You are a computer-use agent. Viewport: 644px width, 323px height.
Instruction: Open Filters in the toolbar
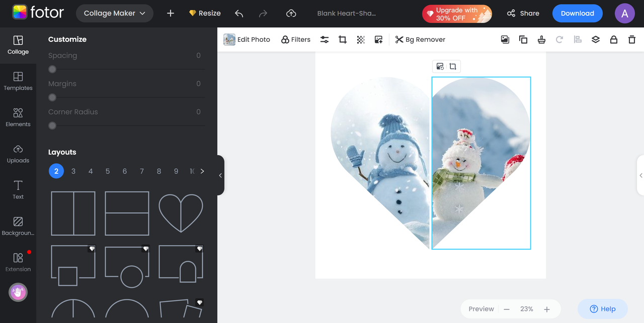[x=296, y=39]
